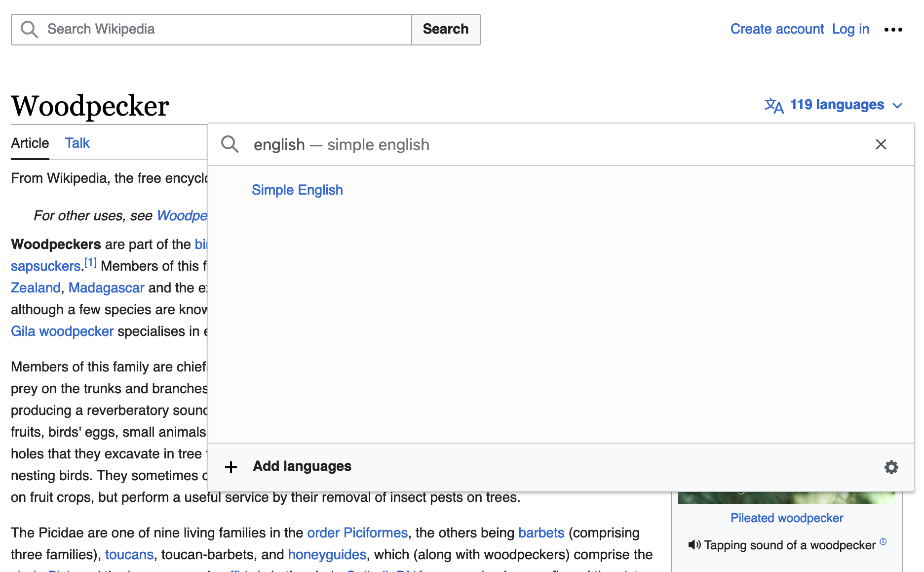Click the language search magnifier icon
This screenshot has height=572, width=924.
click(x=230, y=144)
